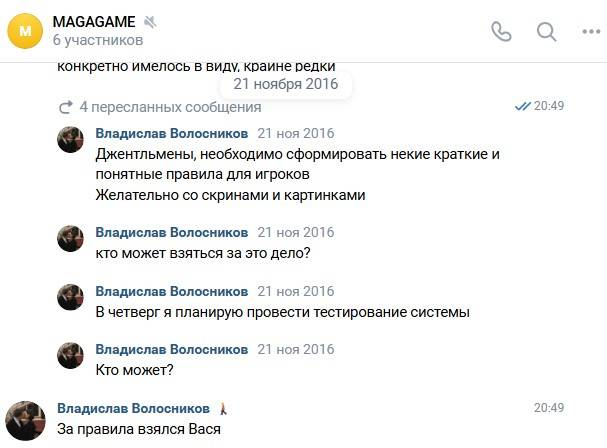
Task: Open search in the MAGAGAME chat
Action: click(546, 31)
